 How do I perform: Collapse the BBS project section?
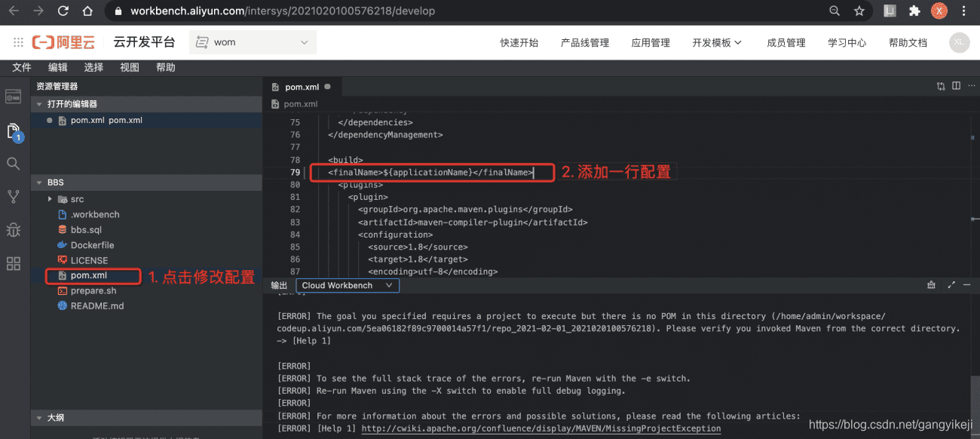coord(146,183)
